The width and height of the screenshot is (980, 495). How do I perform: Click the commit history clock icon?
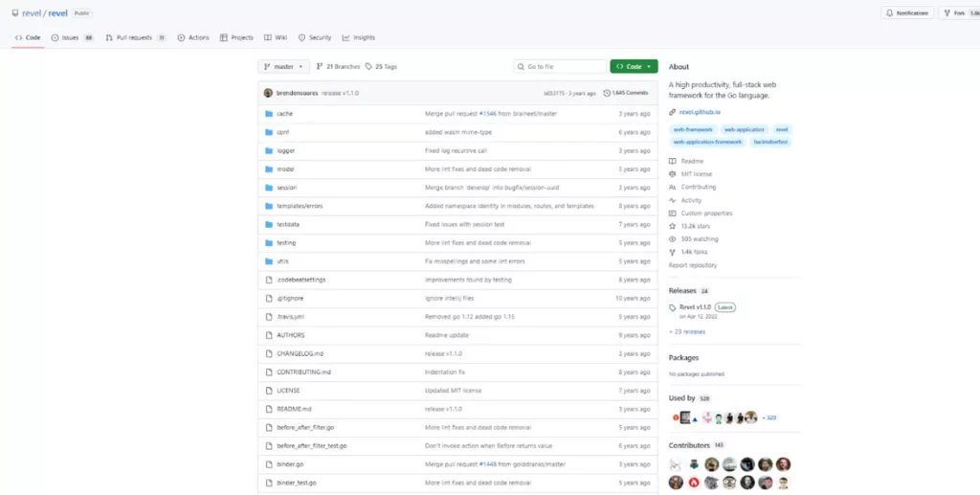pos(607,93)
